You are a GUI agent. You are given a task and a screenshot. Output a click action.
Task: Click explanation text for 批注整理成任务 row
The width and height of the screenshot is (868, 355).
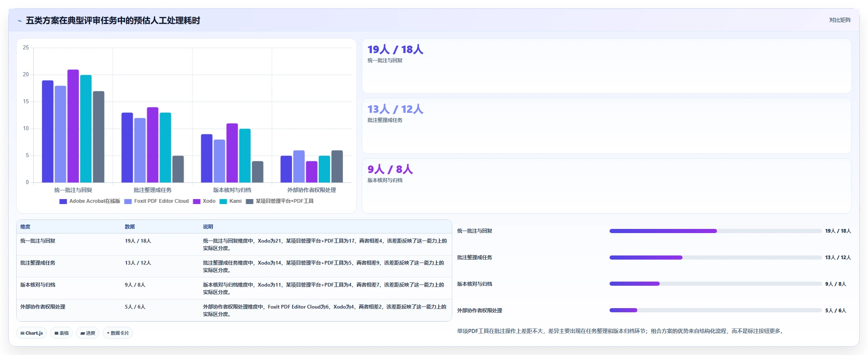tap(323, 266)
